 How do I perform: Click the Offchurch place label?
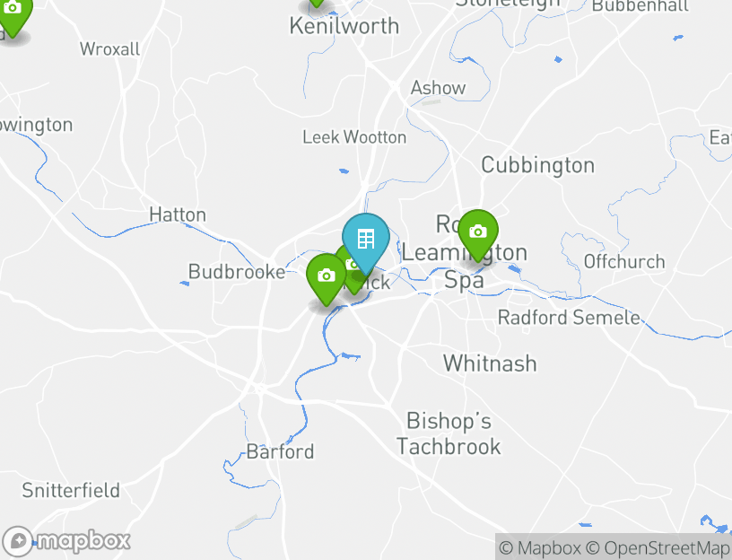624,262
